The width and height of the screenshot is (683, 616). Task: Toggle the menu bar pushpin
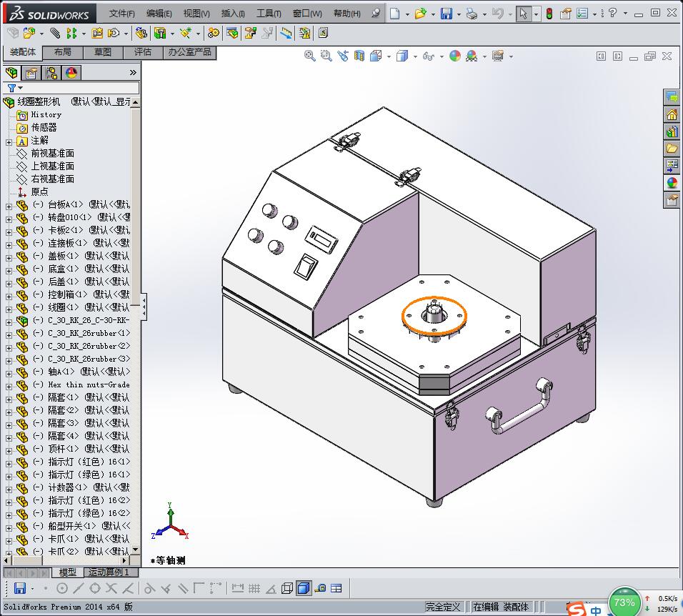point(376,13)
